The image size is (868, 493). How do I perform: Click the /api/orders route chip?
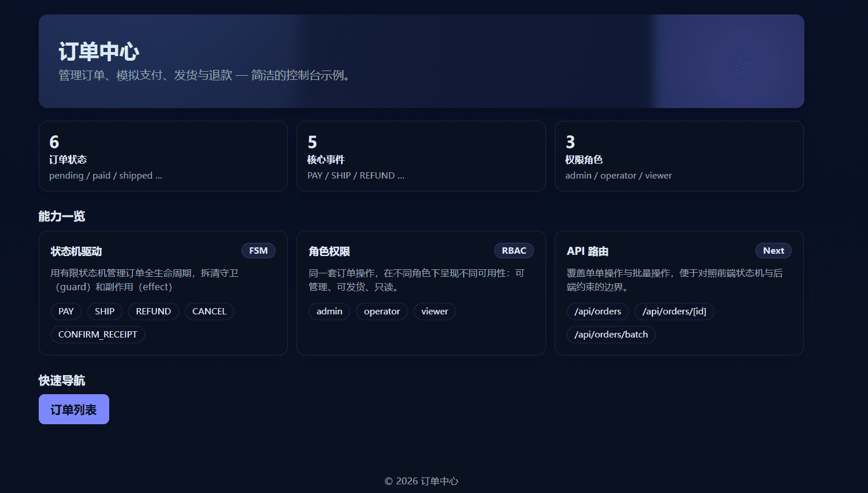pyautogui.click(x=598, y=312)
